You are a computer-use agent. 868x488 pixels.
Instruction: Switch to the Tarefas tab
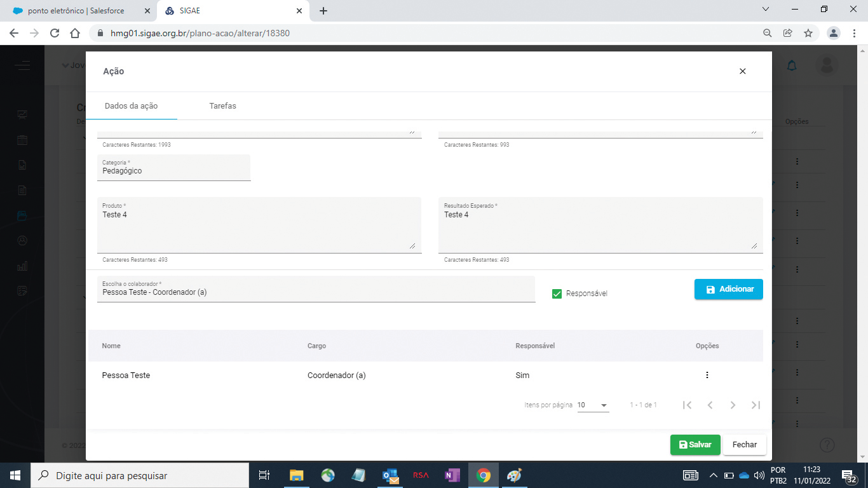tap(222, 106)
